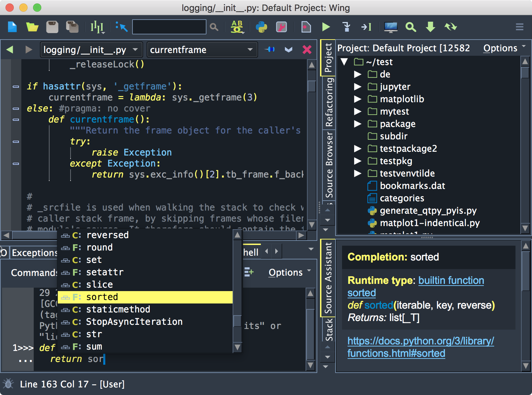Open the Python shell toolbar icon
This screenshot has height=395, width=532.
pyautogui.click(x=262, y=27)
